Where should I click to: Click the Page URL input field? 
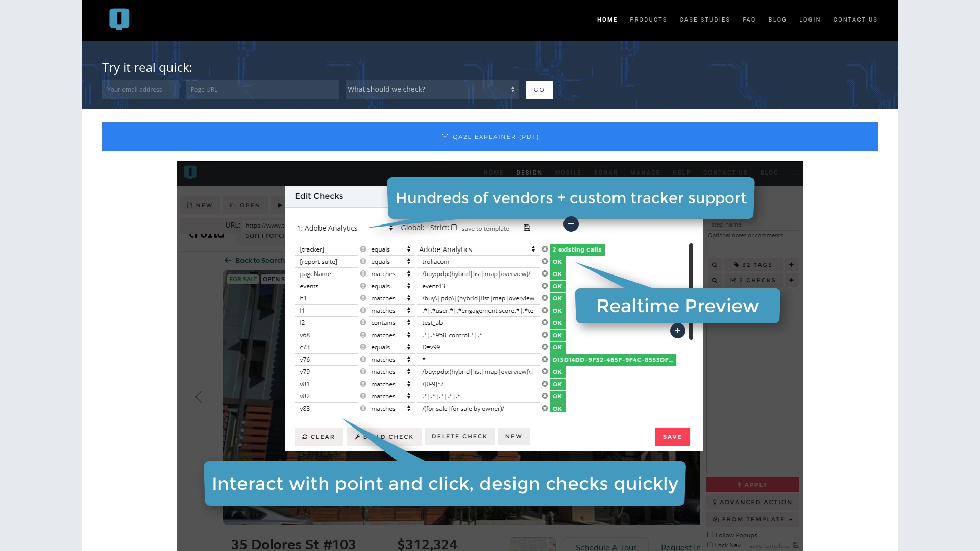[x=262, y=89]
